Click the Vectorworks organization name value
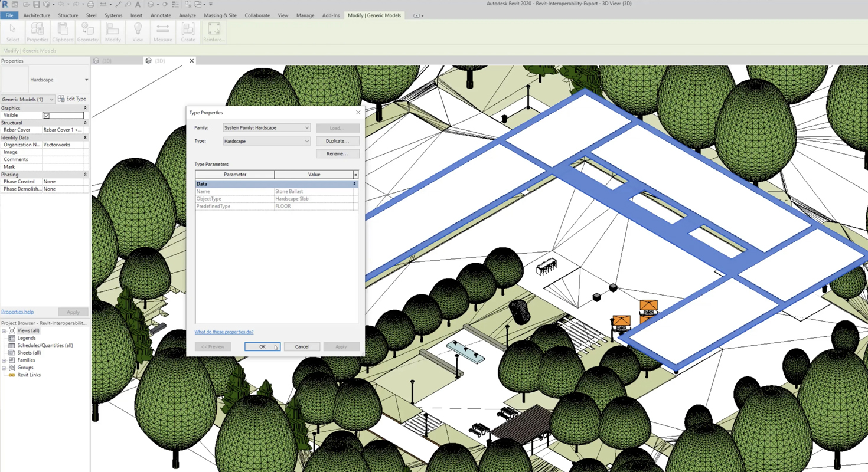This screenshot has width=868, height=472. coord(63,145)
